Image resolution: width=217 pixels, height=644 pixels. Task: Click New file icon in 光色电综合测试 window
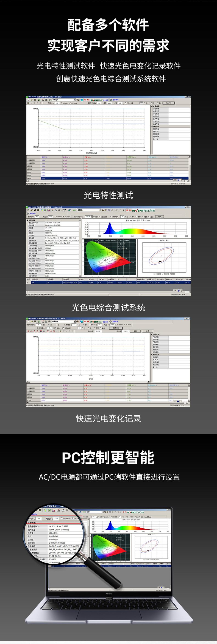28,210
